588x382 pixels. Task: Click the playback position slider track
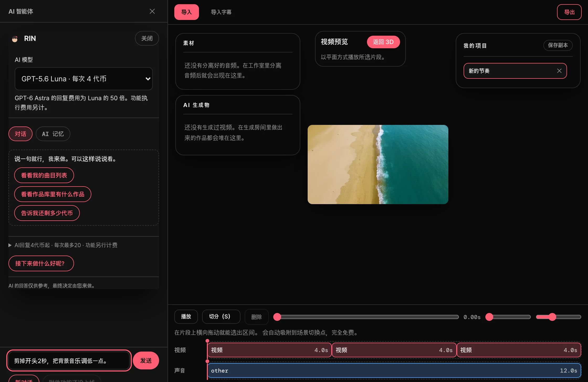click(366, 317)
